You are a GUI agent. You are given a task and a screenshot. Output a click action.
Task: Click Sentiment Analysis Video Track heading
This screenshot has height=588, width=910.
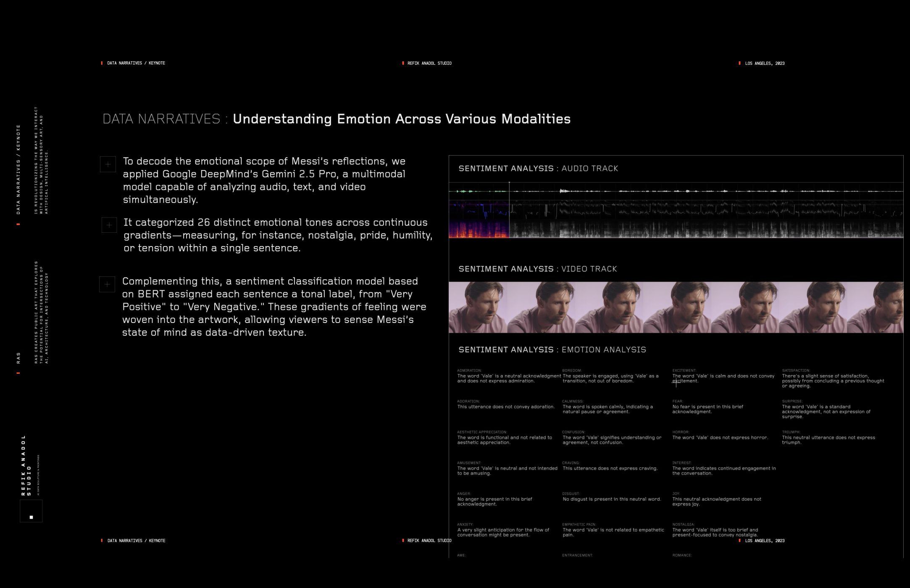pos(537,269)
